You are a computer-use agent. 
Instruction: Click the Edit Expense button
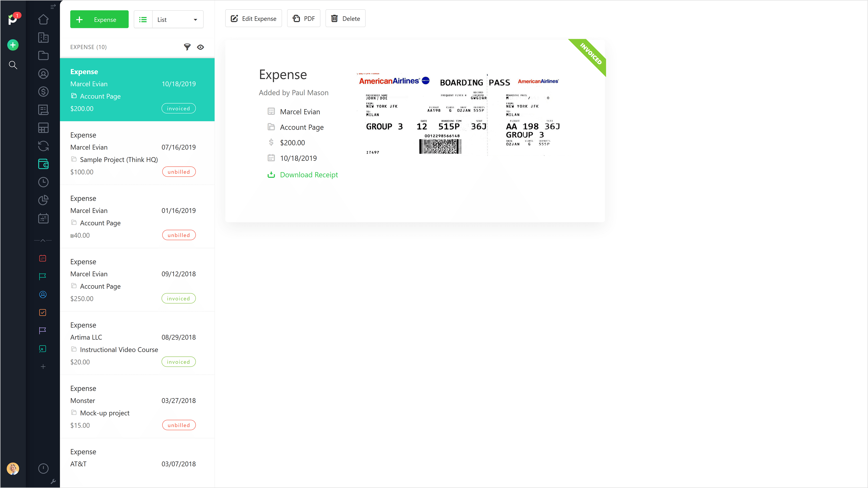coord(253,19)
